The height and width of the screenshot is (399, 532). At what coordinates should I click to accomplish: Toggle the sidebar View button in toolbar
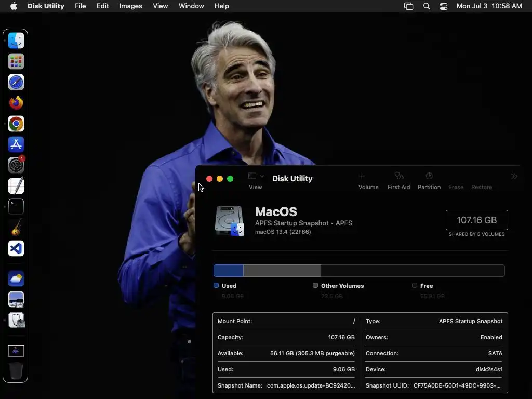click(x=252, y=176)
